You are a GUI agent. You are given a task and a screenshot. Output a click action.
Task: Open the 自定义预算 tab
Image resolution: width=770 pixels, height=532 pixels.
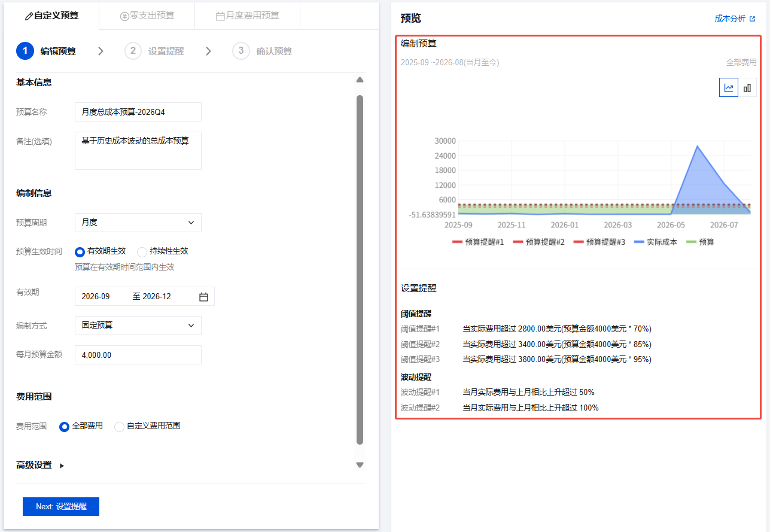coord(51,16)
